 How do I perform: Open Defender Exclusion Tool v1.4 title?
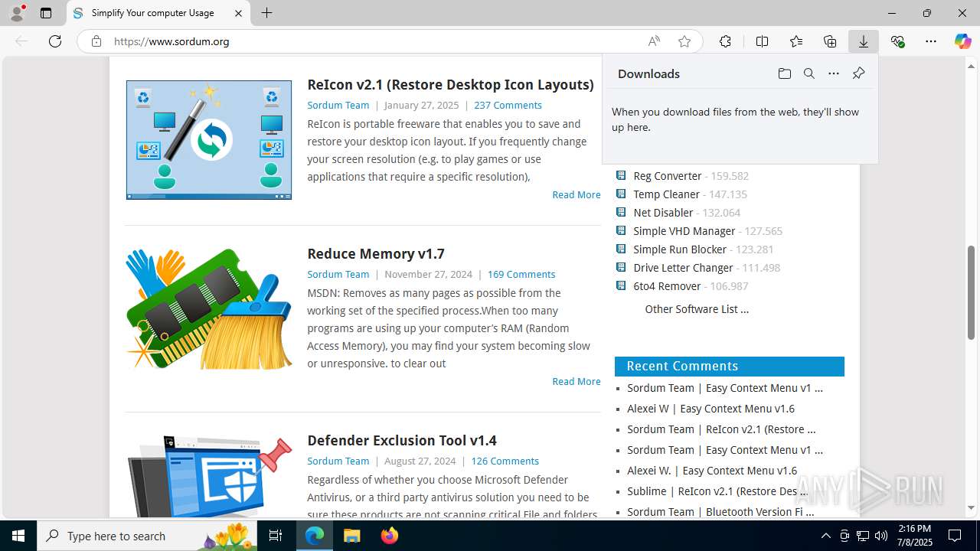point(402,440)
